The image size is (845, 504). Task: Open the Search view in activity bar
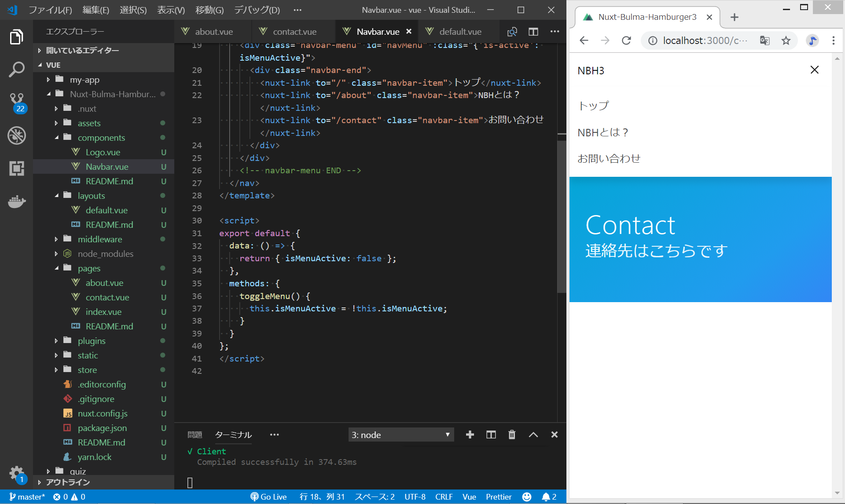tap(16, 69)
